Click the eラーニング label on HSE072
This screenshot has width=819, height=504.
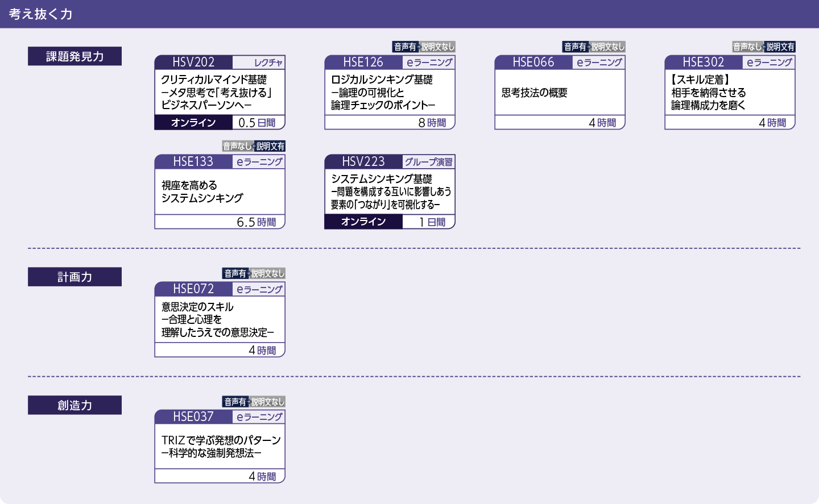tap(259, 289)
